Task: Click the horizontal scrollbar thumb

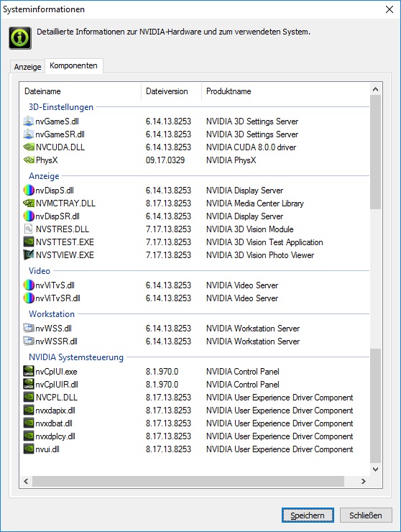Action: click(188, 481)
